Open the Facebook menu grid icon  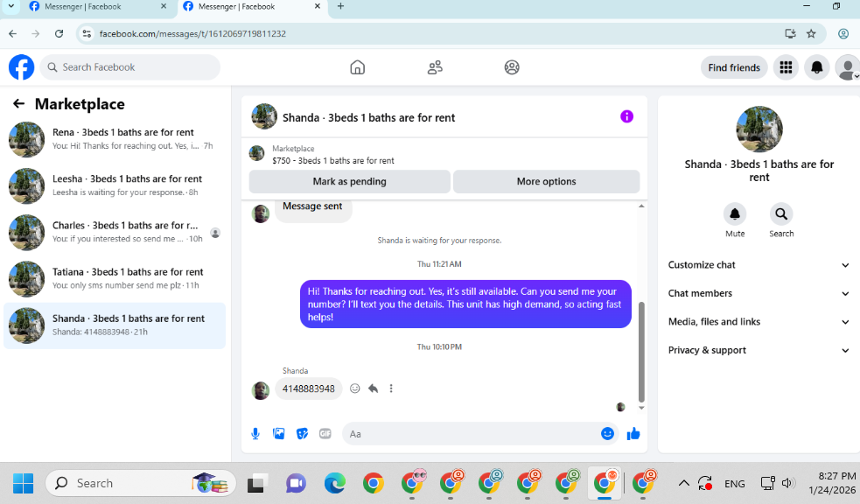point(786,67)
